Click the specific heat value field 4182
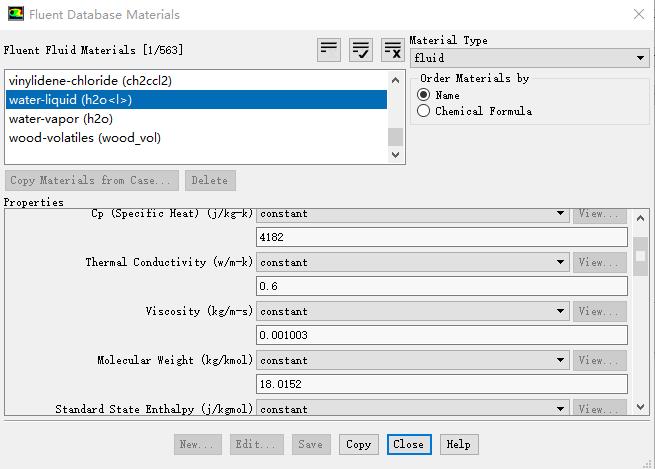 pyautogui.click(x=442, y=237)
